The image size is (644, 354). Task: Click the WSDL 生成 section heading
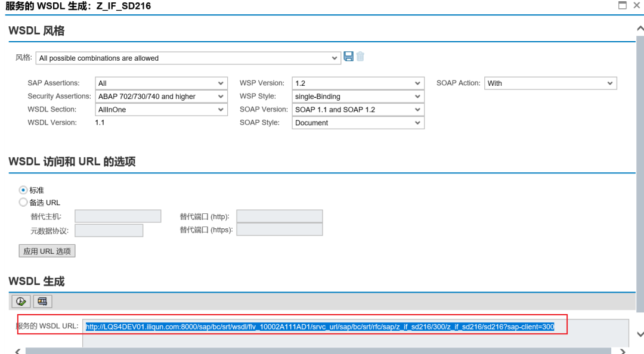(x=36, y=281)
